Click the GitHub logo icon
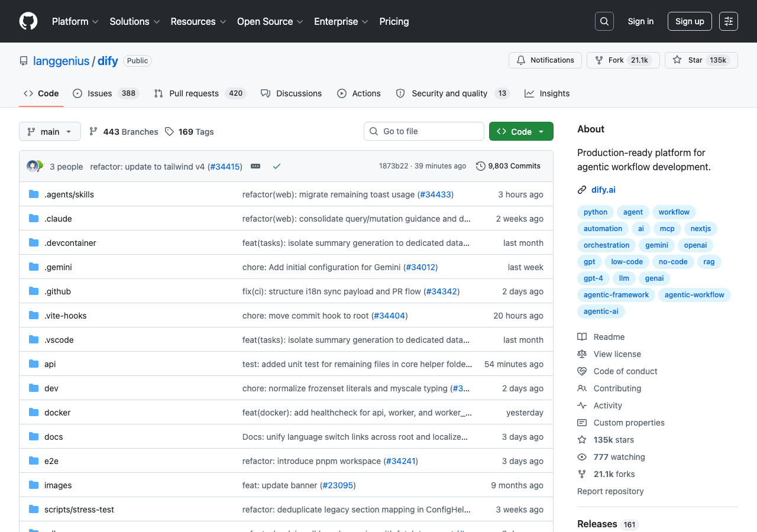Image resolution: width=757 pixels, height=532 pixels. click(x=28, y=21)
